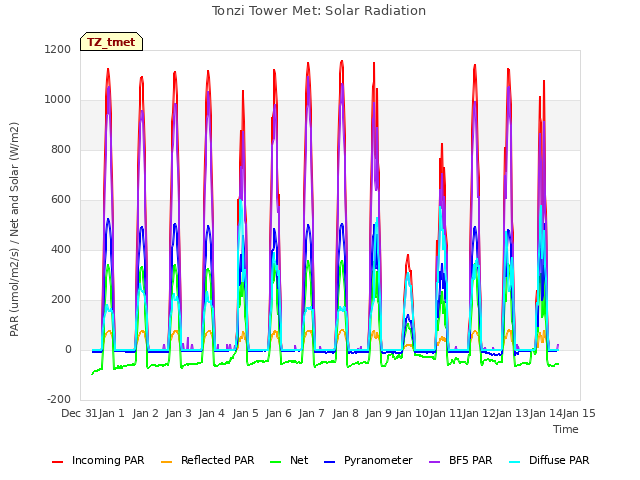The width and height of the screenshot is (640, 480).
Task: Click the 600 y-axis tick label
Action: (x=61, y=199)
